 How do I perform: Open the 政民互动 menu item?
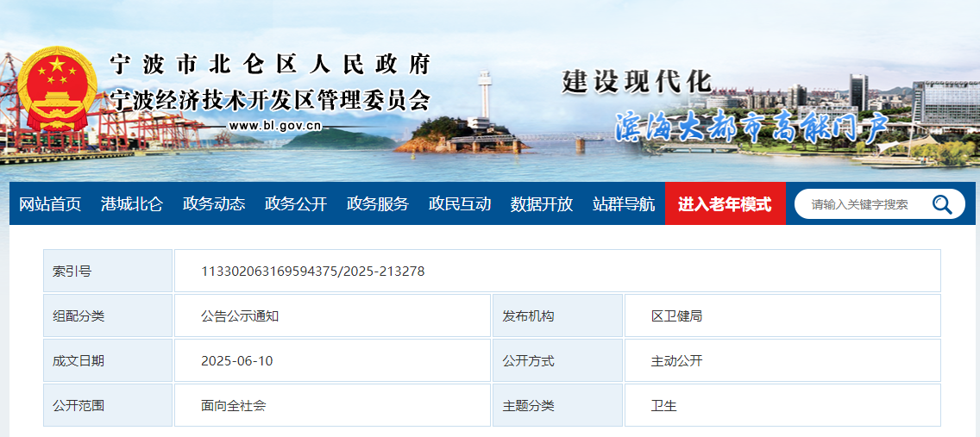tap(460, 204)
